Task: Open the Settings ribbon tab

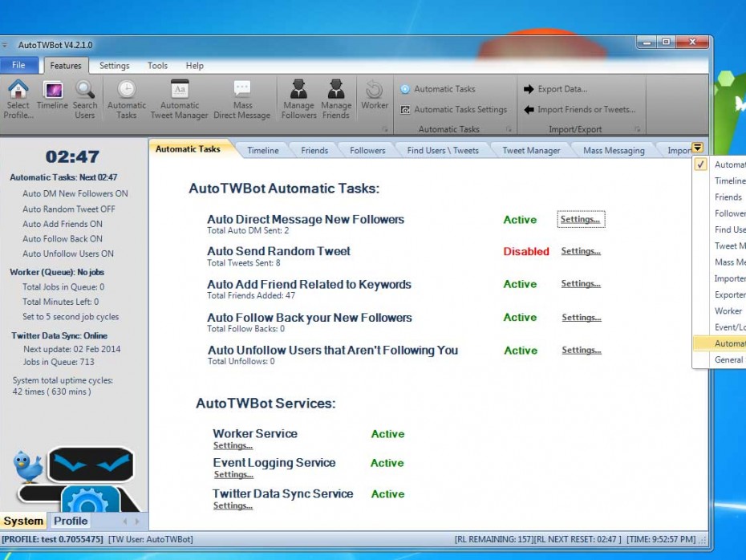Action: tap(114, 66)
